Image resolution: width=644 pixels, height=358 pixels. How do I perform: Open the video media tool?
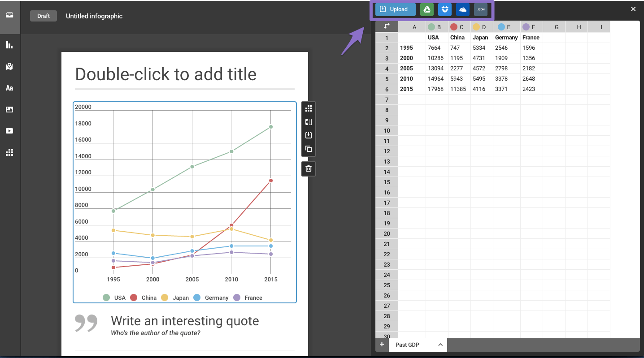(9, 131)
